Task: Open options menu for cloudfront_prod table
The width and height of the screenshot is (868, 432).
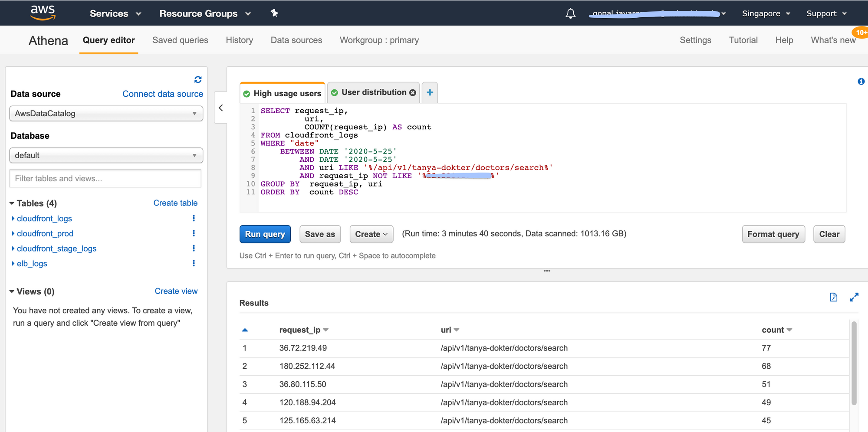Action: [194, 233]
